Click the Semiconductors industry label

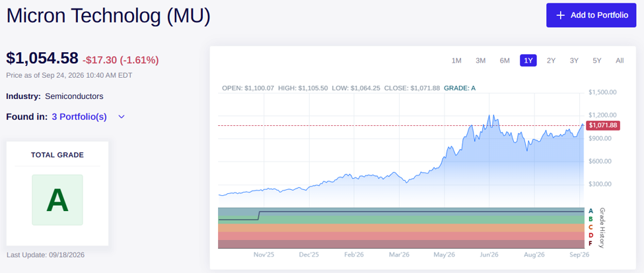pyautogui.click(x=74, y=96)
